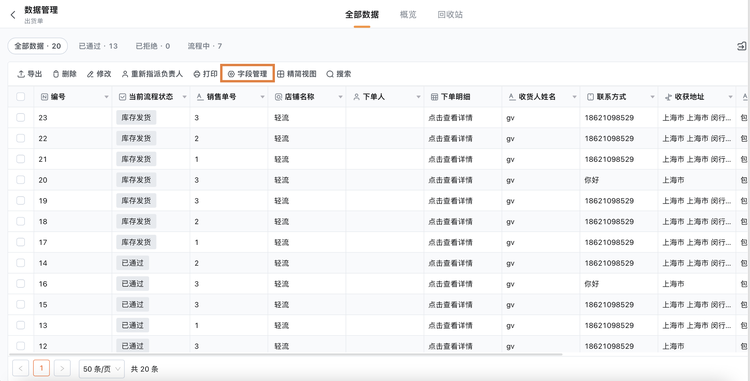Check the row with 编号 22
This screenshot has height=381, width=750.
point(21,138)
